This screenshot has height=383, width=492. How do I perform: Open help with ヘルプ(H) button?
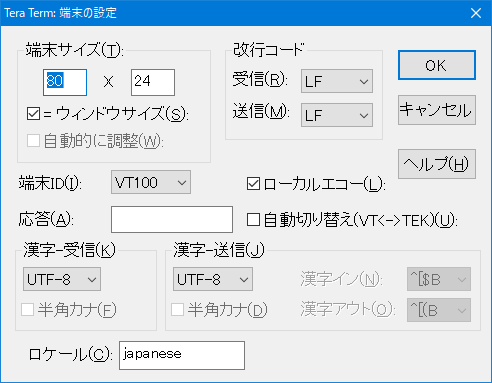[x=437, y=164]
